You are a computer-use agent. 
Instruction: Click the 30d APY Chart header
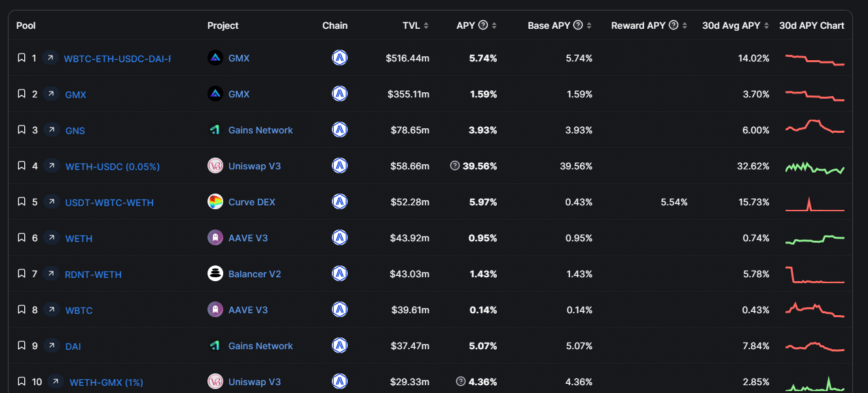[x=812, y=26]
